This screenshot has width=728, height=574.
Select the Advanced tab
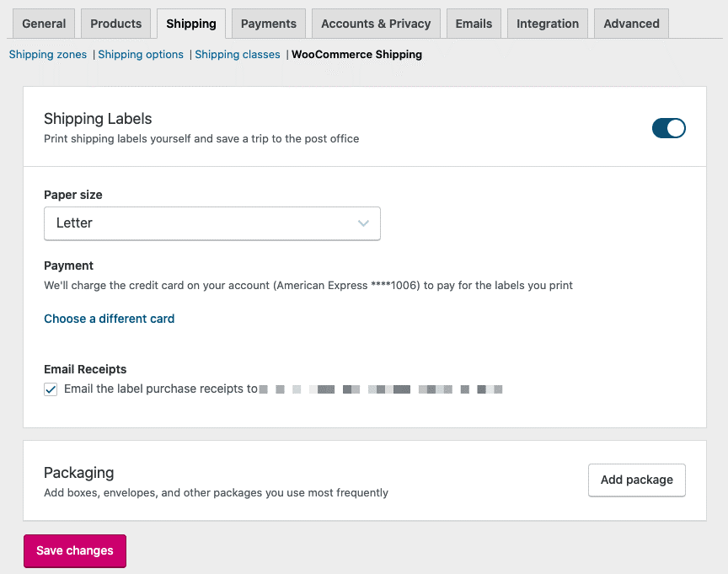click(631, 24)
